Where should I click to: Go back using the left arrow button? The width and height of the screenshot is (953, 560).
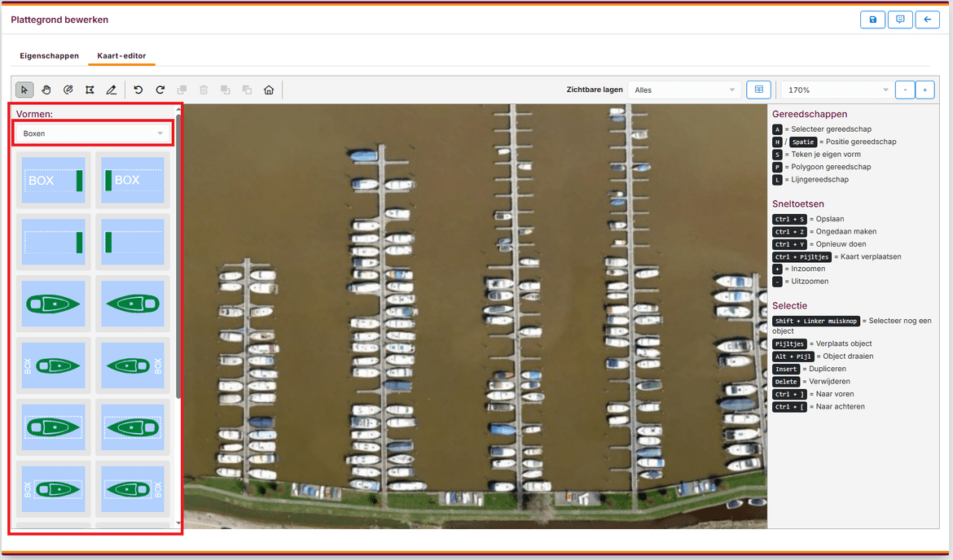point(927,20)
